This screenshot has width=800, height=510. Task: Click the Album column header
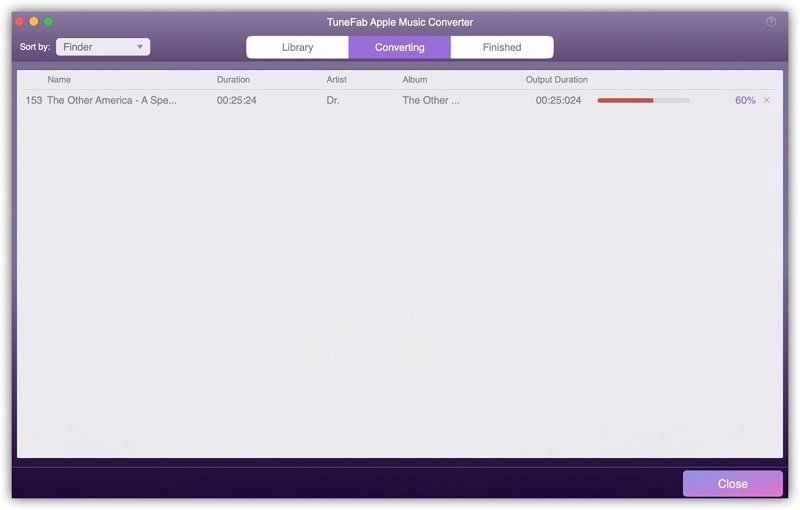point(414,79)
